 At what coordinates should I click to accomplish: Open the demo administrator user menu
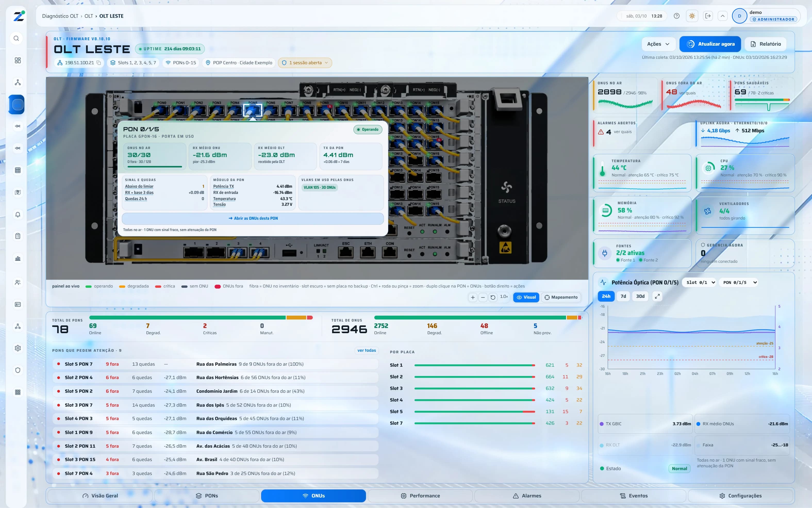(766, 16)
